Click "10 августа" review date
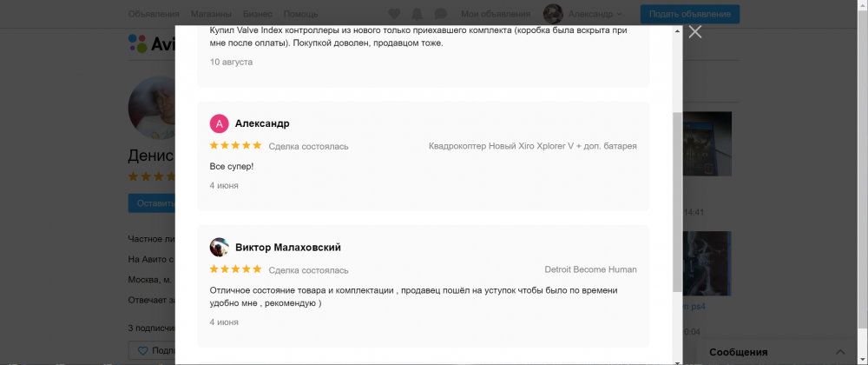868x365 pixels. (x=231, y=62)
